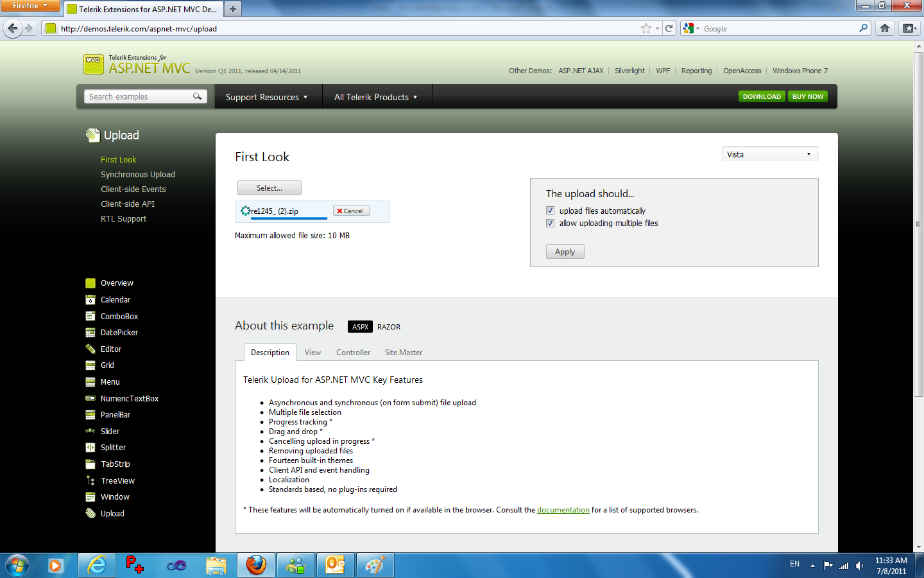Cancel the re1245_(2).zip upload
The image size is (924, 578).
[x=351, y=211]
